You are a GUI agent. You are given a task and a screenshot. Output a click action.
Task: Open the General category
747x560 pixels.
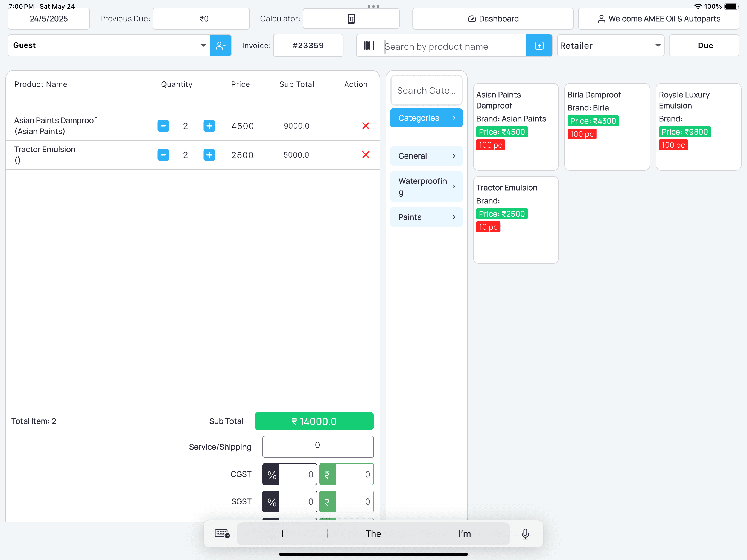click(426, 156)
